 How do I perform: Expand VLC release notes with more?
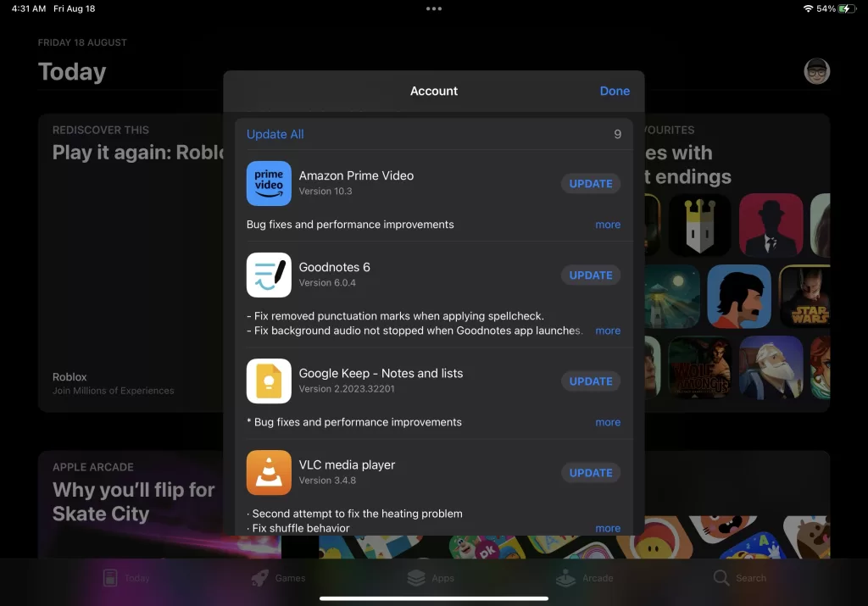[608, 528]
